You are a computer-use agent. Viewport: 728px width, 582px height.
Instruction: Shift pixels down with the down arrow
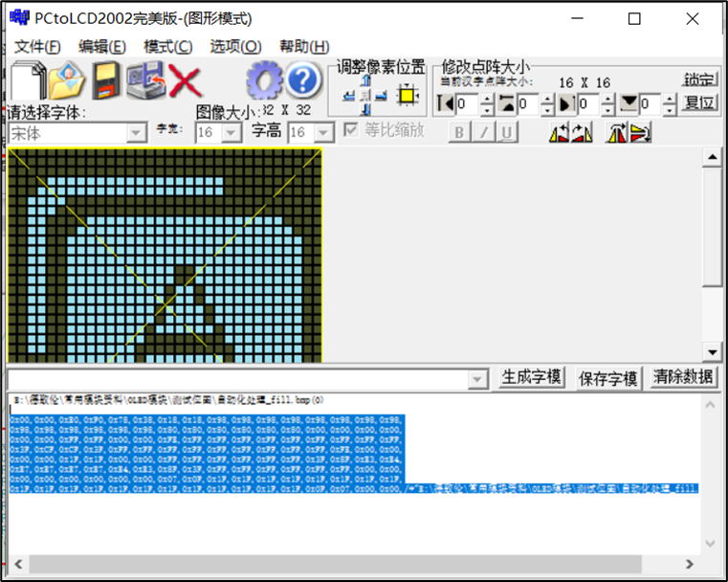tap(365, 110)
